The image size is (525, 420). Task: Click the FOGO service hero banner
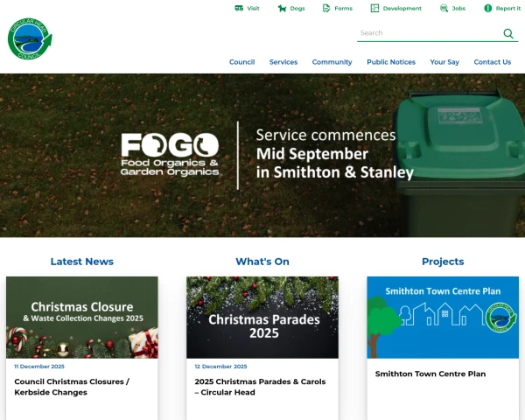click(x=262, y=156)
